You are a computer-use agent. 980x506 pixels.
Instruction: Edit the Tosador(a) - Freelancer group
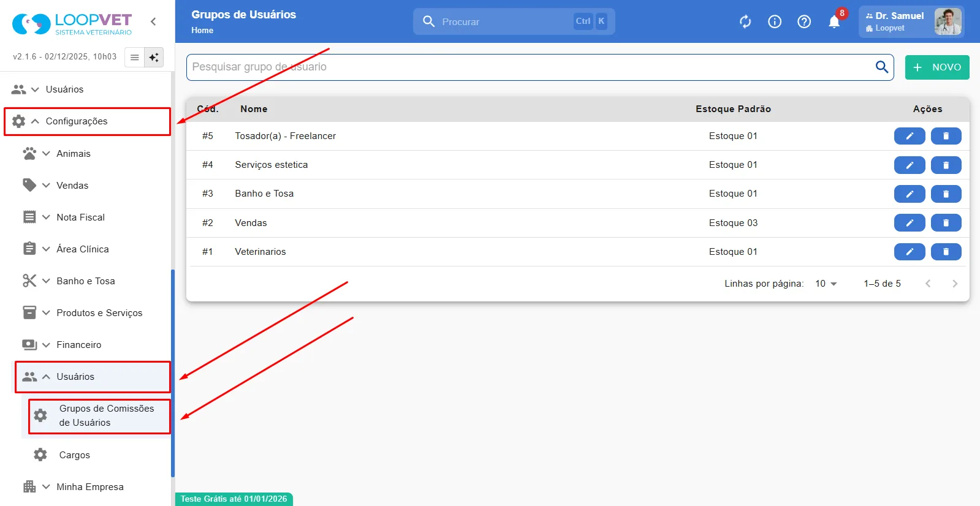click(x=910, y=136)
